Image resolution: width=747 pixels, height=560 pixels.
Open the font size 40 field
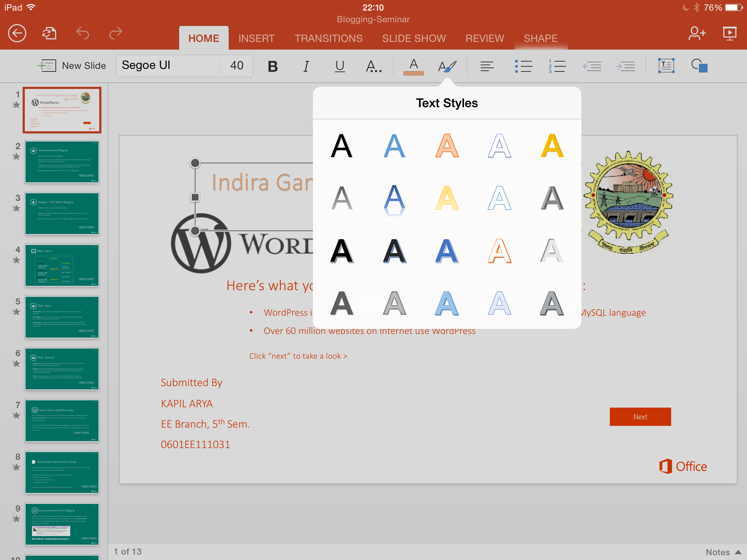(237, 66)
